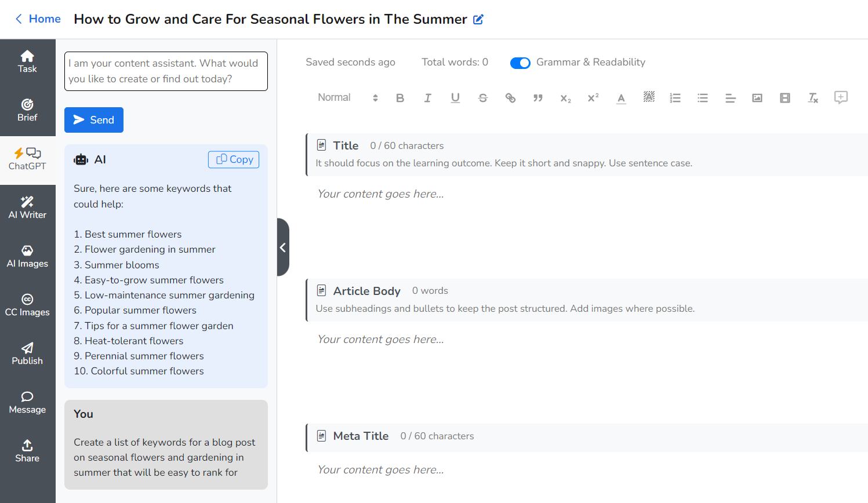Clear formatting with the remove-format icon
Screen dimensions: 868x503
click(813, 97)
